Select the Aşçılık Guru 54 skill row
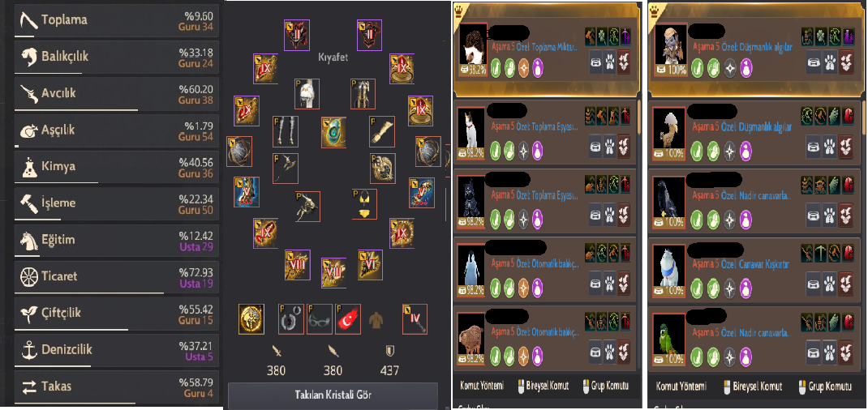The height and width of the screenshot is (410, 868). pos(116,130)
